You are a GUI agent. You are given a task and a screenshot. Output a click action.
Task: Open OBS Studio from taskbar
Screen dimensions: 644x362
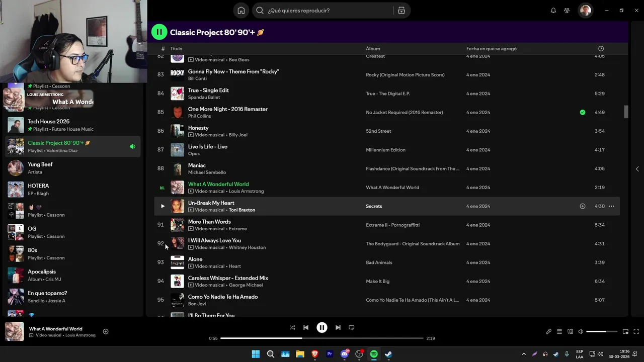tap(359, 354)
